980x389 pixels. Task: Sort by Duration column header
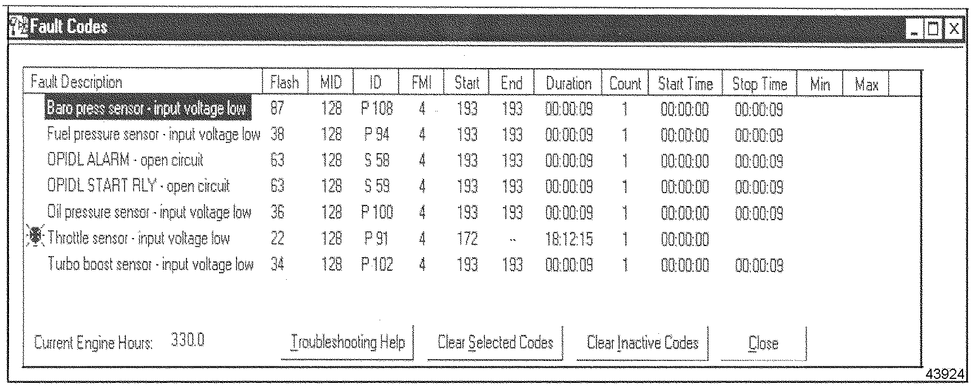click(568, 83)
